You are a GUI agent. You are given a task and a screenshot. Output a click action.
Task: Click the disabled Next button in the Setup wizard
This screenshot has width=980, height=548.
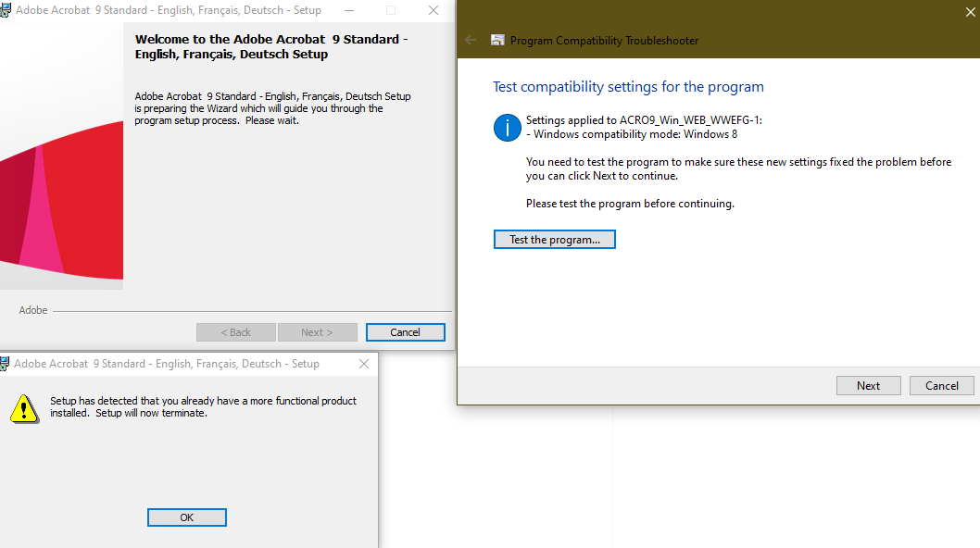pyautogui.click(x=317, y=332)
